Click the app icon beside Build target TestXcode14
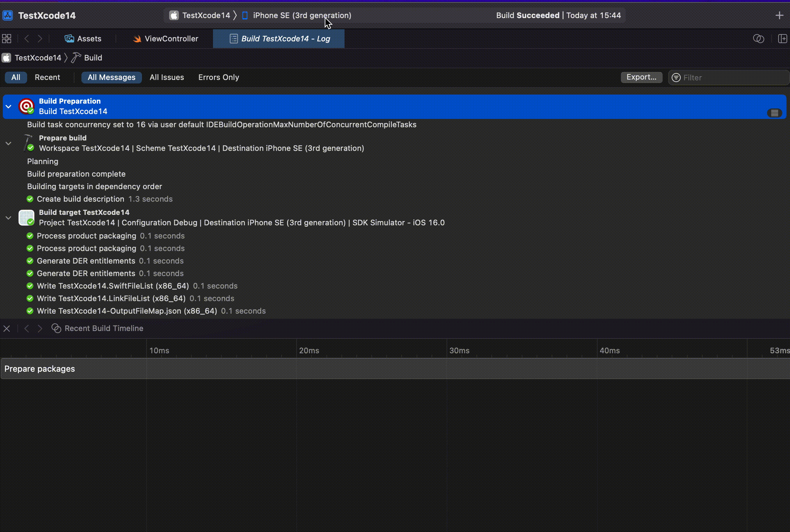Viewport: 790px width, 532px height. 26,218
